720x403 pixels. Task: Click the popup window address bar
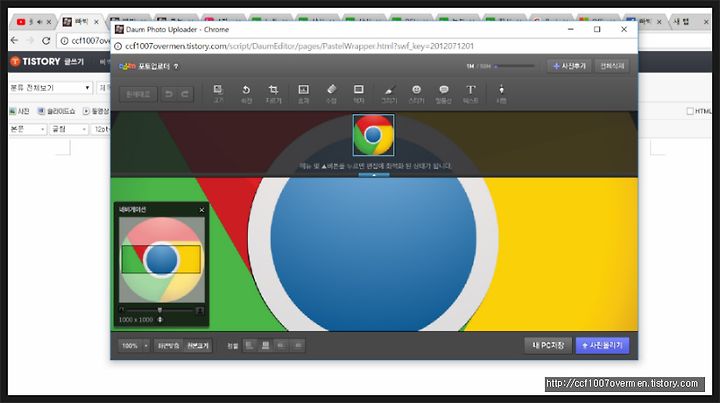[374, 46]
